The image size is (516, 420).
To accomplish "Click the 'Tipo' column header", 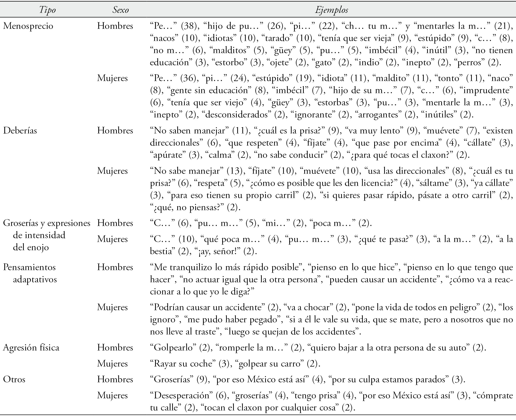I will [x=48, y=10].
